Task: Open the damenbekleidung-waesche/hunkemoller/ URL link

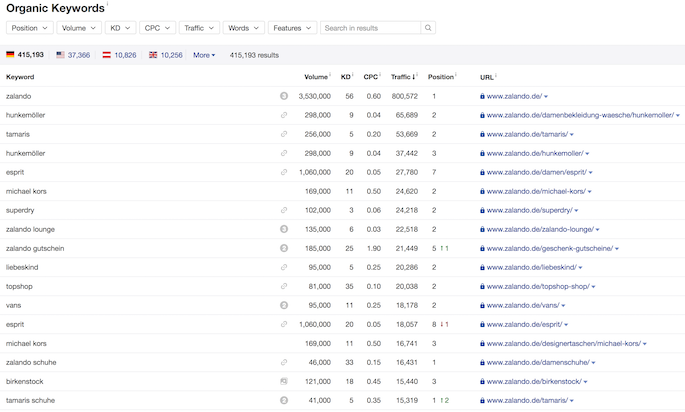Action: pos(580,115)
